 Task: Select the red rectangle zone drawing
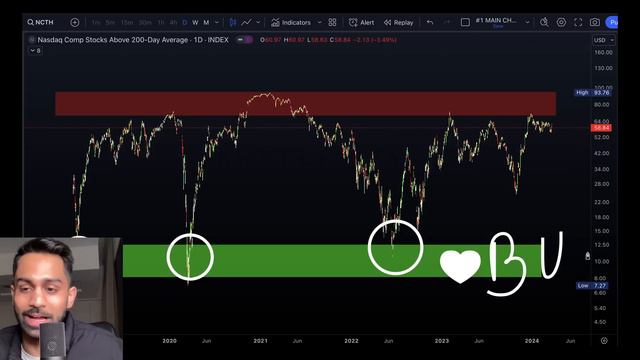(x=305, y=104)
